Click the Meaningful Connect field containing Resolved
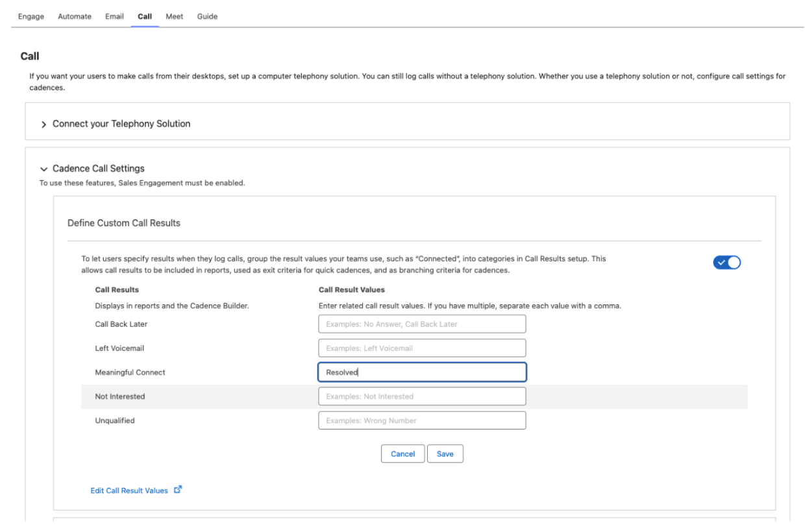This screenshot has height=532, width=812. pos(422,372)
